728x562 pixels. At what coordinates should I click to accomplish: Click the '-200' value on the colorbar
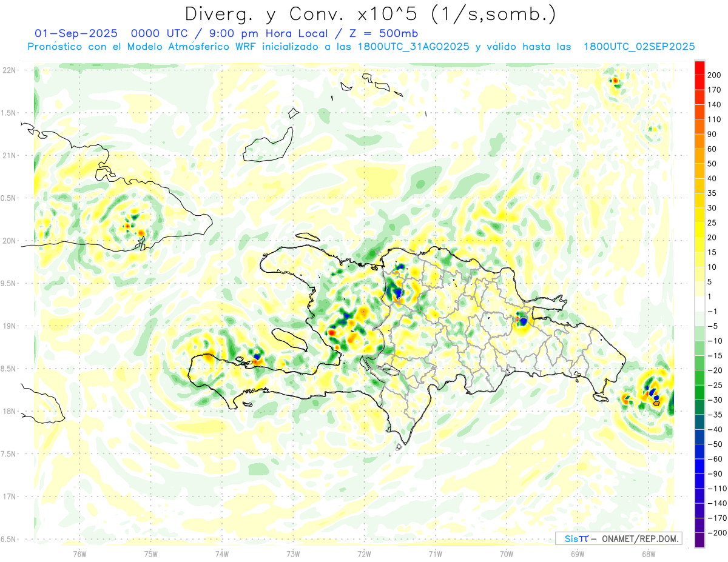(717, 532)
